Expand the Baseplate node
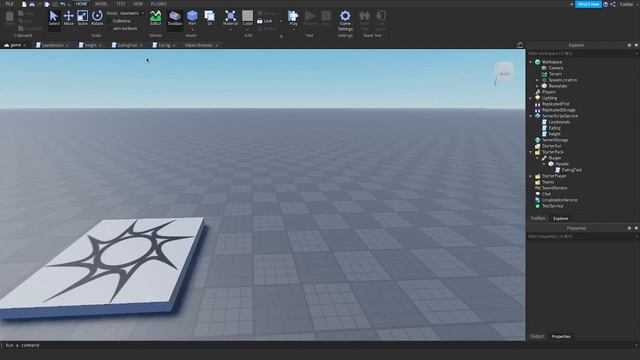Screen dimensions: 640x360 point(538,86)
